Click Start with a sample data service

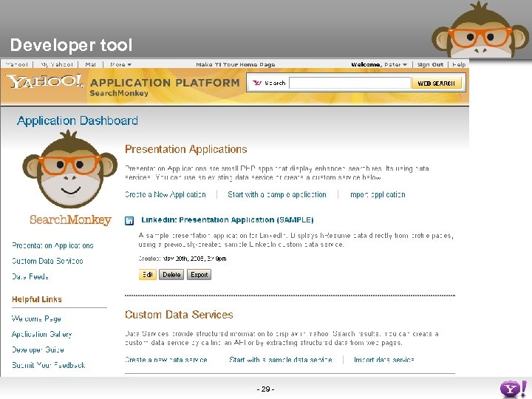pos(281,360)
